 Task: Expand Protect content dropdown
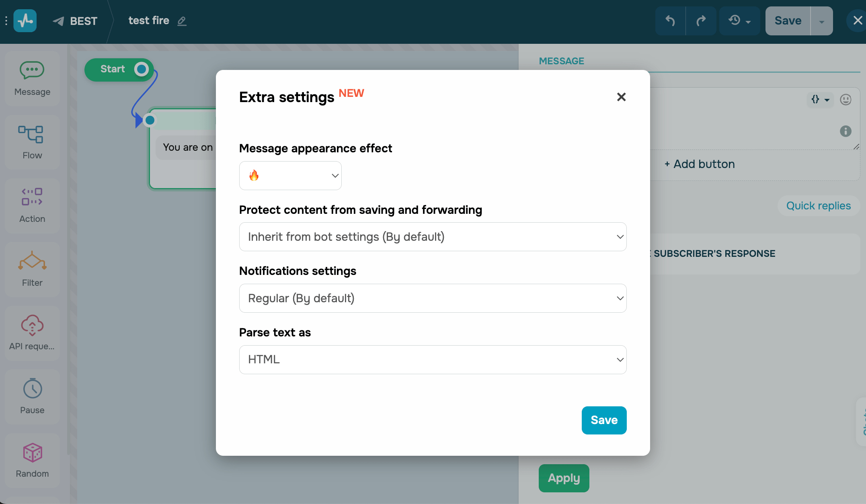[x=433, y=237]
